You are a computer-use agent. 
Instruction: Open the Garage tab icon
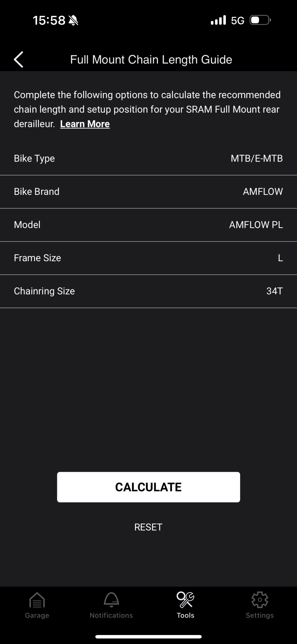pos(37,600)
